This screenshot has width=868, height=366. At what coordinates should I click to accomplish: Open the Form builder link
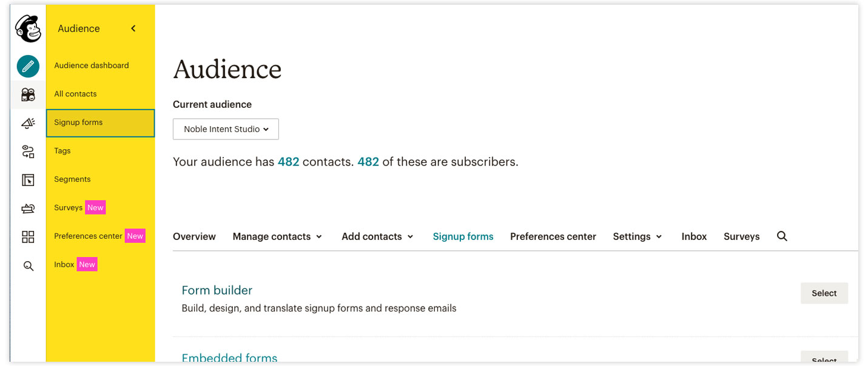point(217,290)
